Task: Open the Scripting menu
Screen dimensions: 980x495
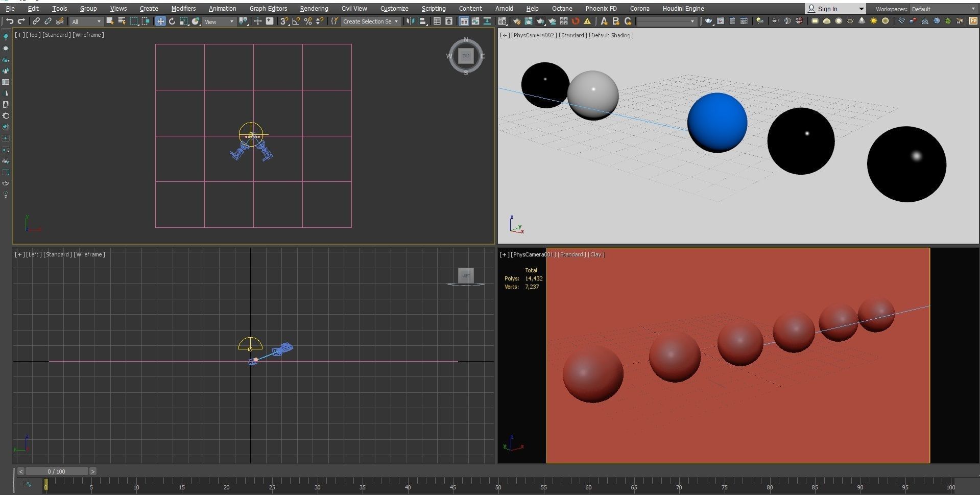Action: 434,9
